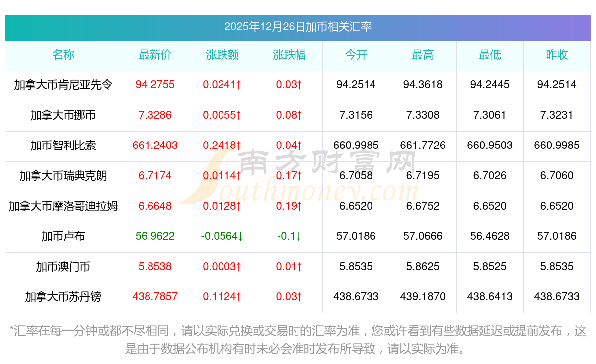Viewport: 596px width, 364px height.
Task: Select the 涨跌幅 column header
Action: pyautogui.click(x=289, y=55)
